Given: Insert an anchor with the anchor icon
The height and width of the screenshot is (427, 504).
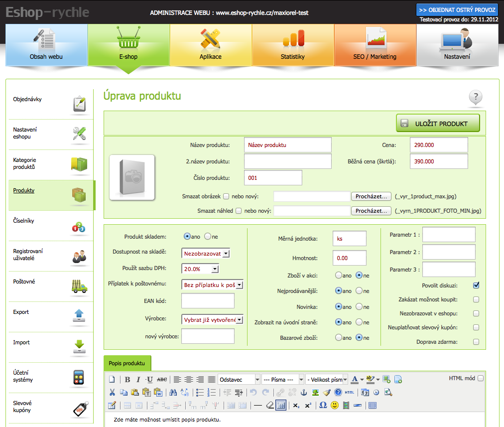Looking at the screenshot, I should coord(305,392).
